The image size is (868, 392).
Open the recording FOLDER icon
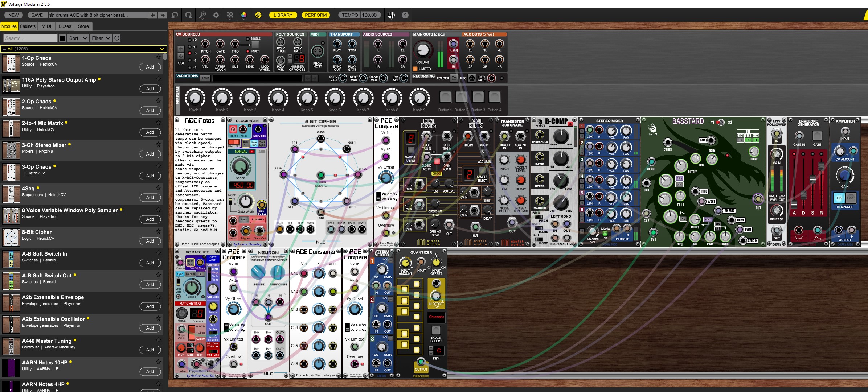[x=454, y=78]
